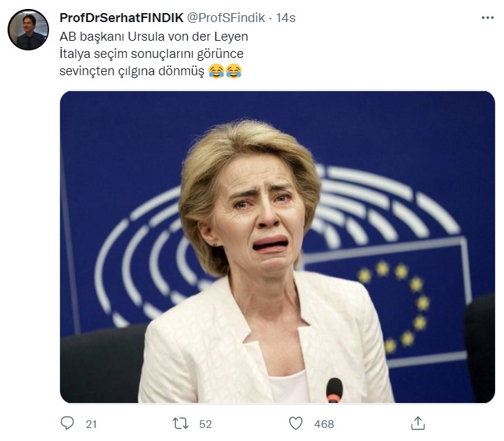Viewport: 504px width, 441px height.
Task: Open the author's profile avatar picture
Action: pos(28,30)
